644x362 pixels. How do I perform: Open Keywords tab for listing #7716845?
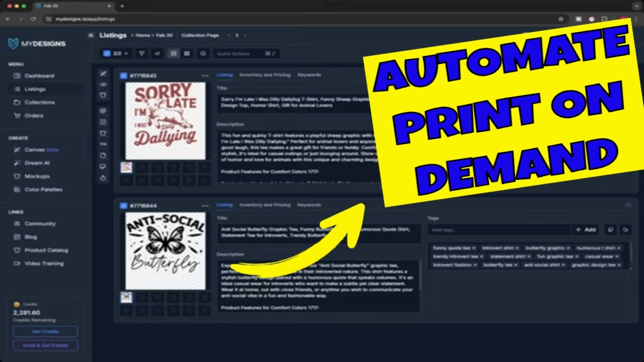pos(309,75)
